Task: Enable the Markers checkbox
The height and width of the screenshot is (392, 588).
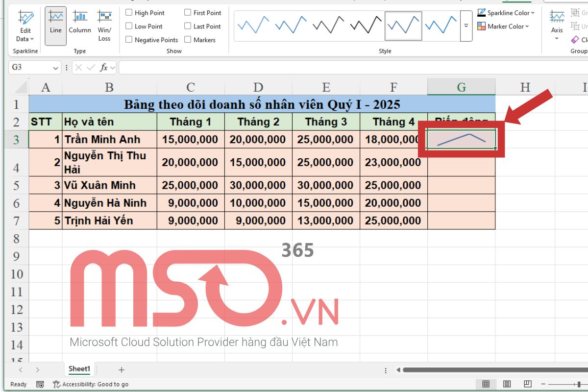Action: 188,40
